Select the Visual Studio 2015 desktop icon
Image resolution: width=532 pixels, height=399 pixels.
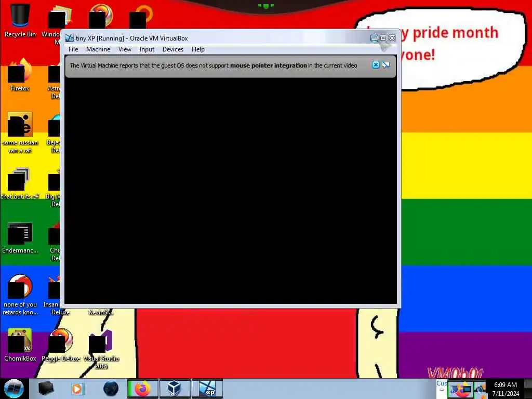point(101,349)
